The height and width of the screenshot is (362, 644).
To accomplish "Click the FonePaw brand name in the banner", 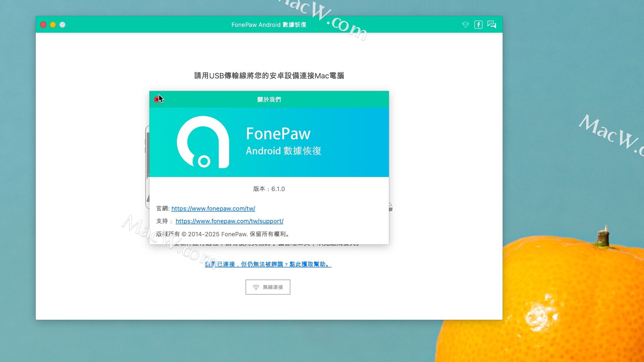I will coord(278,133).
